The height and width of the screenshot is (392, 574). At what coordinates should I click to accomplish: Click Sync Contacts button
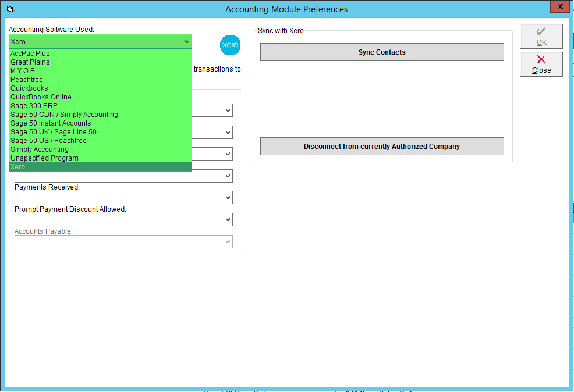[382, 52]
